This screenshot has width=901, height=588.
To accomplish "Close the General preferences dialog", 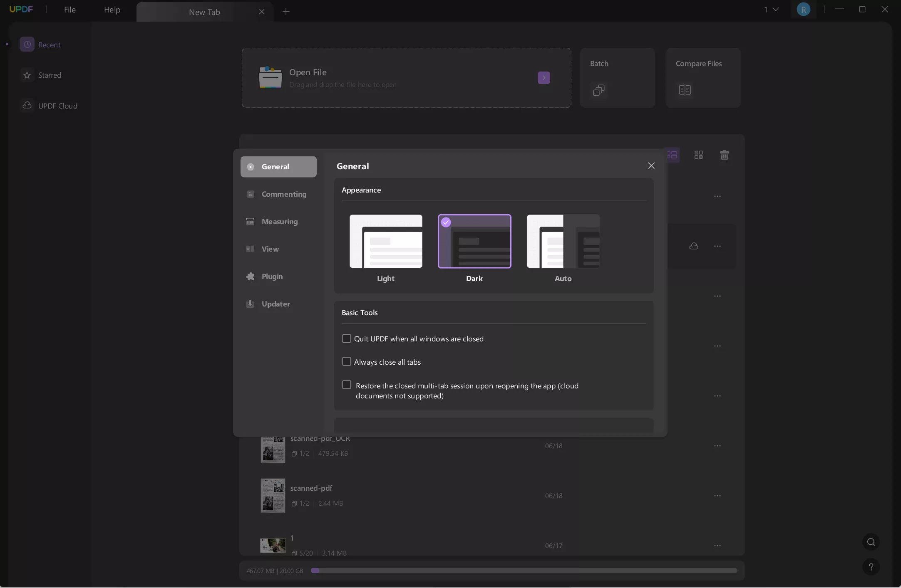I will point(651,166).
